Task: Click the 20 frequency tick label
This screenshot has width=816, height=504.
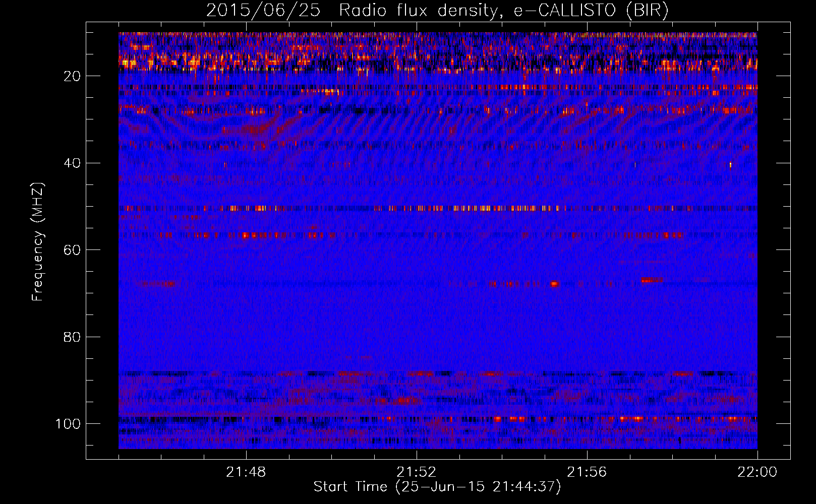Action: pos(73,76)
